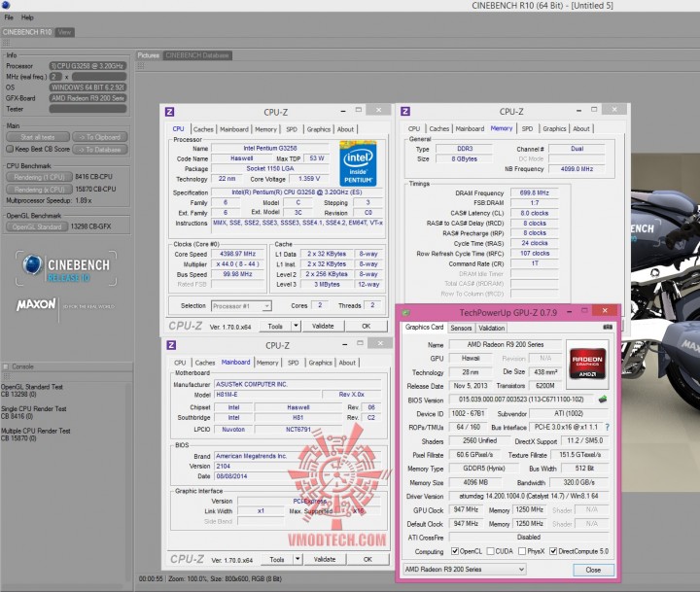This screenshot has width=700, height=592.
Task: Click the To Clipboard button
Action: [100, 137]
